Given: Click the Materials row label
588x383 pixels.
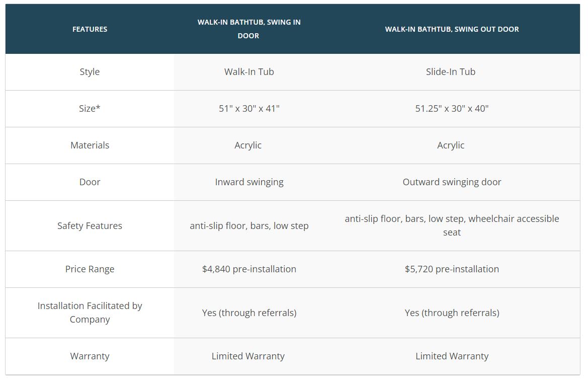Looking at the screenshot, I should 90,145.
